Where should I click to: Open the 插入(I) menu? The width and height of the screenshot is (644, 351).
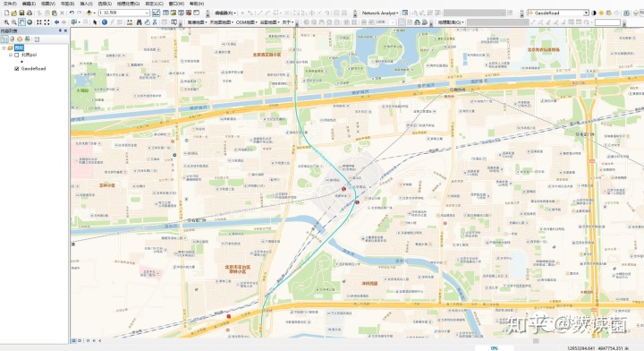86,4
